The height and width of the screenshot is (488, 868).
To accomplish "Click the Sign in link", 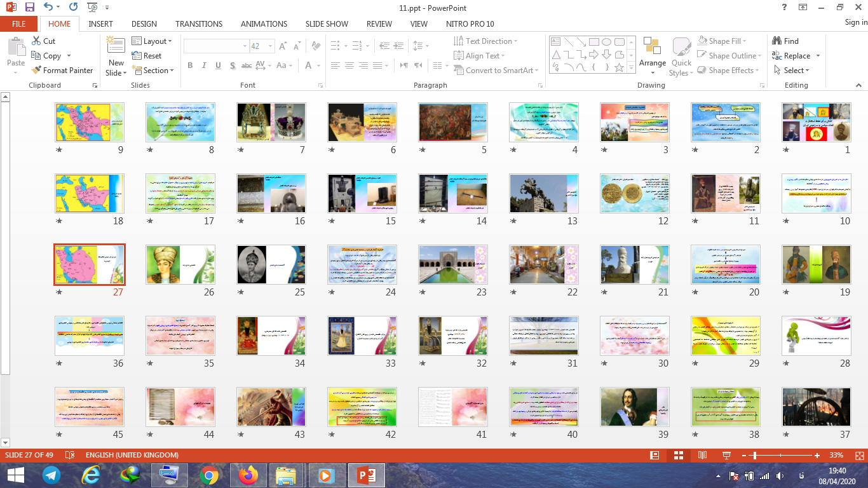I will click(x=855, y=22).
